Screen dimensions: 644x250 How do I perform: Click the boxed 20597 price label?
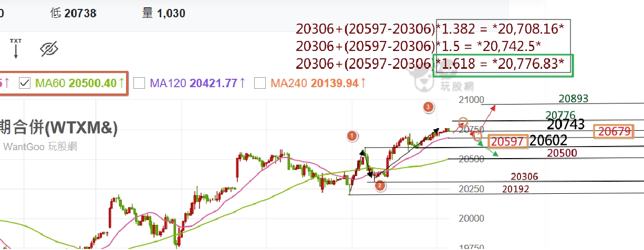[507, 141]
